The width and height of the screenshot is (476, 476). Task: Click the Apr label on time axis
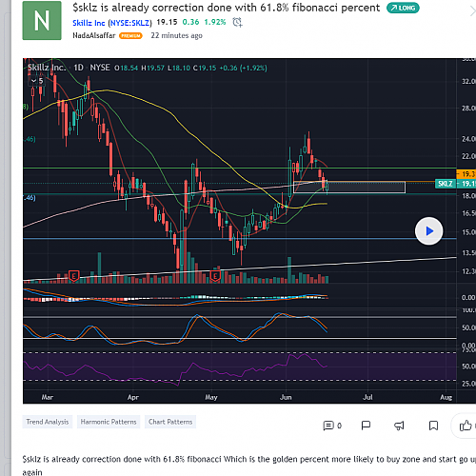[133, 397]
